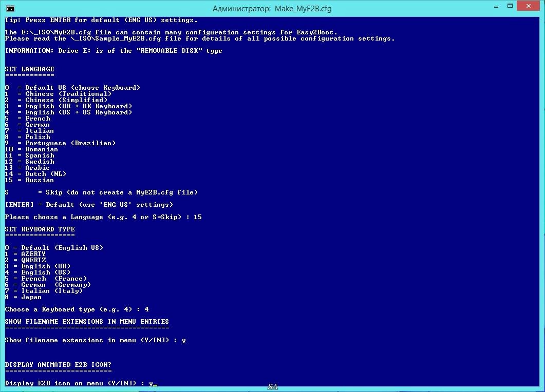Click the '4 = English (US)' keyboard line
The height and width of the screenshot is (392, 545).
(38, 272)
